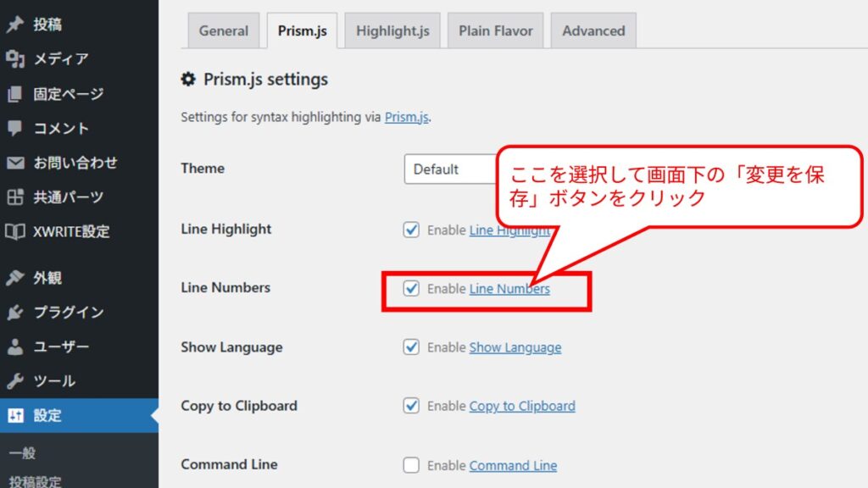Screen dimensions: 868x488
Task: Disable the Line Highlight checkbox
Action: pyautogui.click(x=411, y=230)
